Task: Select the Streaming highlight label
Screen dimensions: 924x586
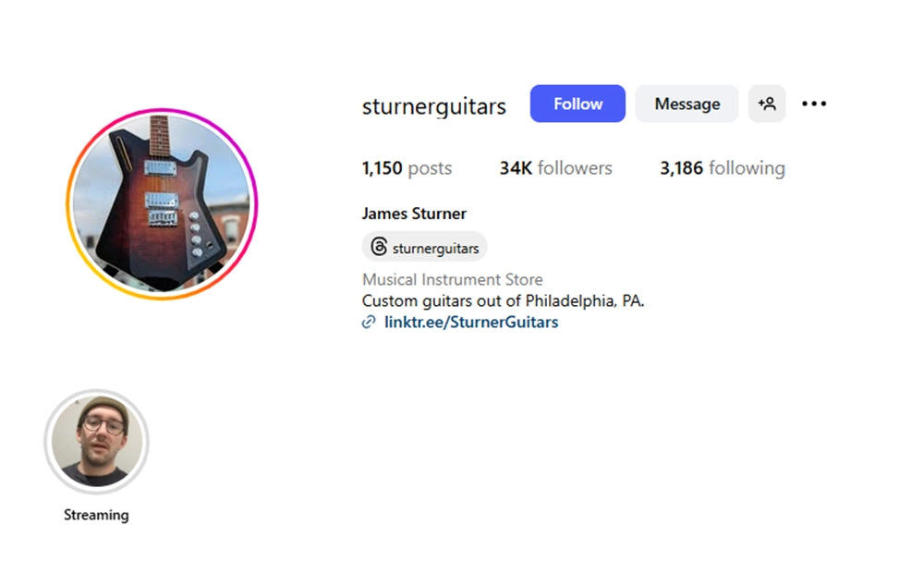Action: point(96,515)
